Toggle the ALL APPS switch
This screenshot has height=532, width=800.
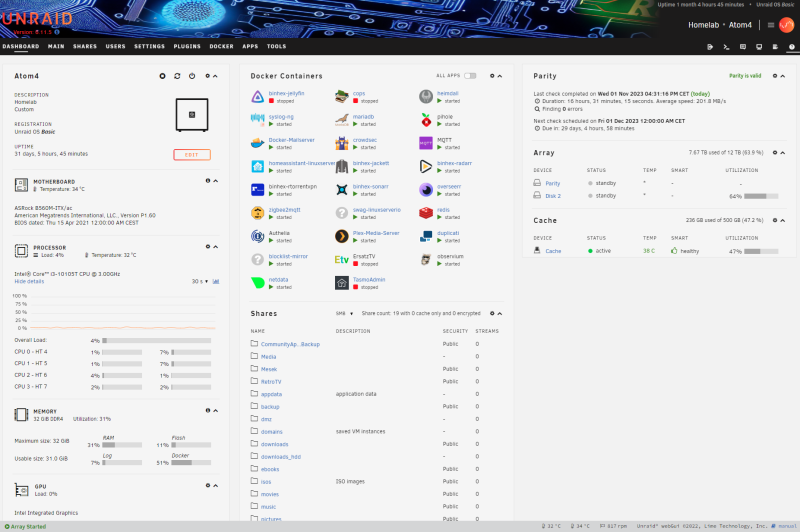coord(470,76)
